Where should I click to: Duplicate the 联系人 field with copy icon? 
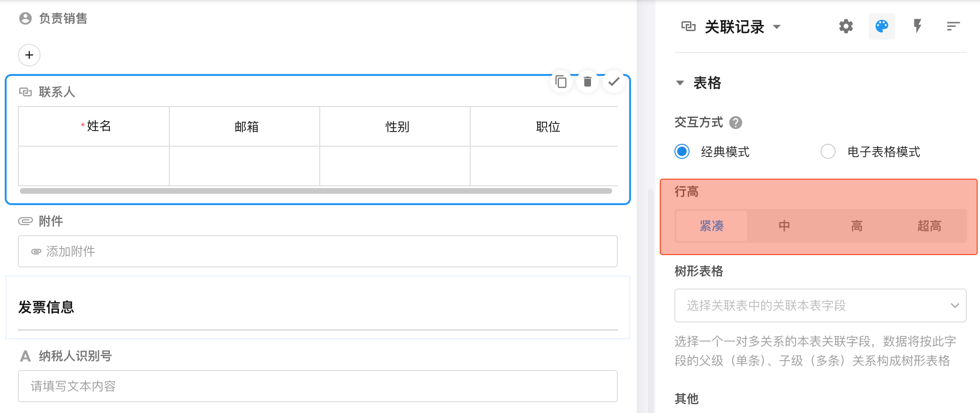(x=561, y=82)
